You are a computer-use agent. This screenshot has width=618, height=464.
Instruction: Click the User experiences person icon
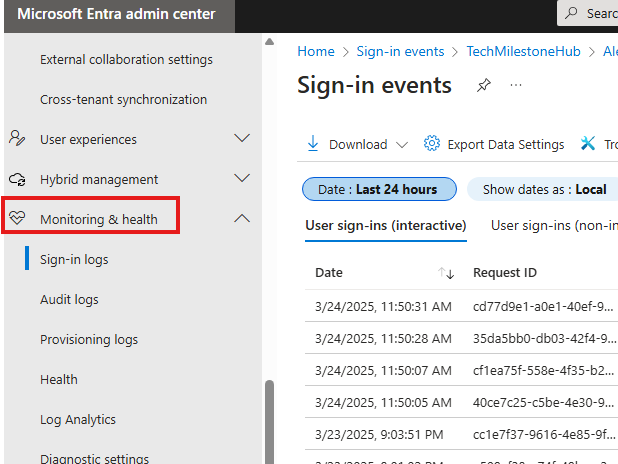[17, 139]
